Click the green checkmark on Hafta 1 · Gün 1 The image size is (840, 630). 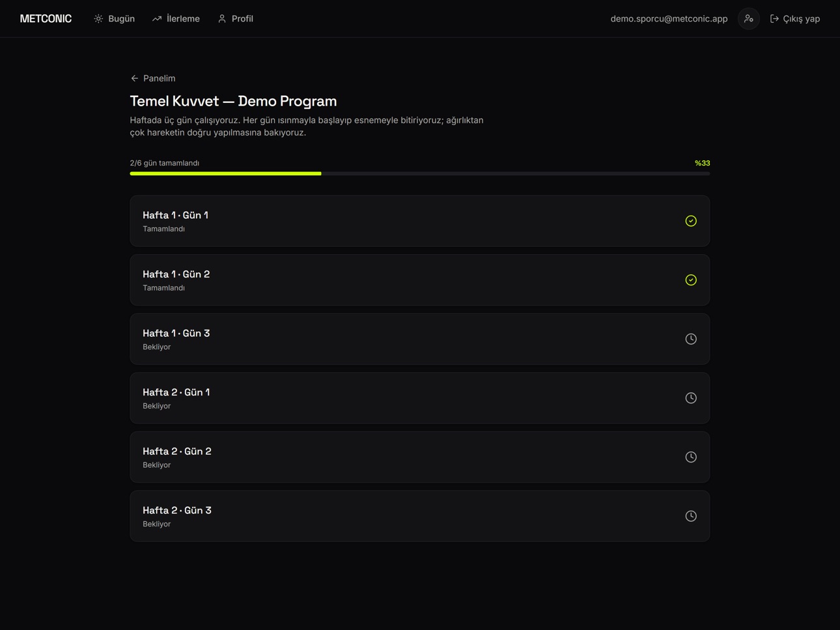(x=691, y=221)
